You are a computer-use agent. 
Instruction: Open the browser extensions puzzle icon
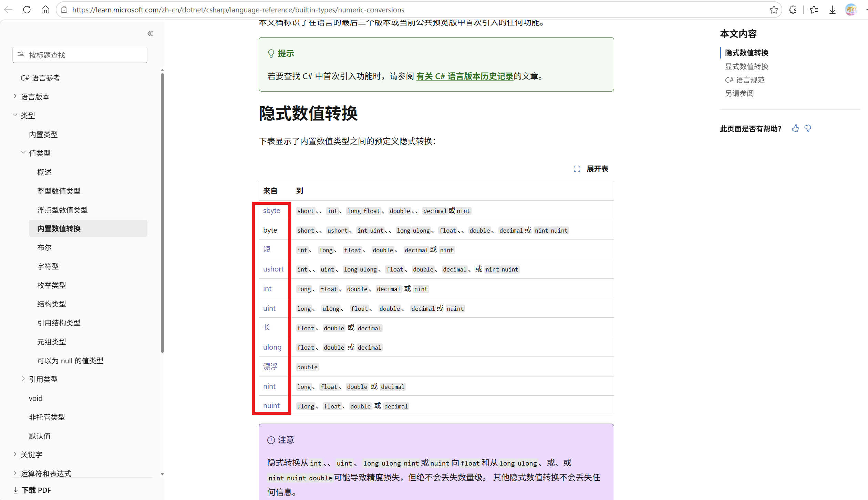pyautogui.click(x=793, y=10)
